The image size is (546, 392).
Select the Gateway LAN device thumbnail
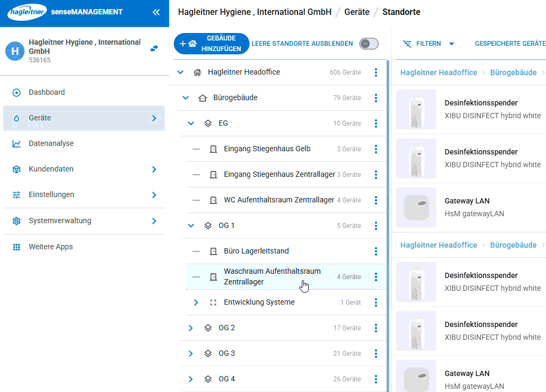pyautogui.click(x=416, y=207)
